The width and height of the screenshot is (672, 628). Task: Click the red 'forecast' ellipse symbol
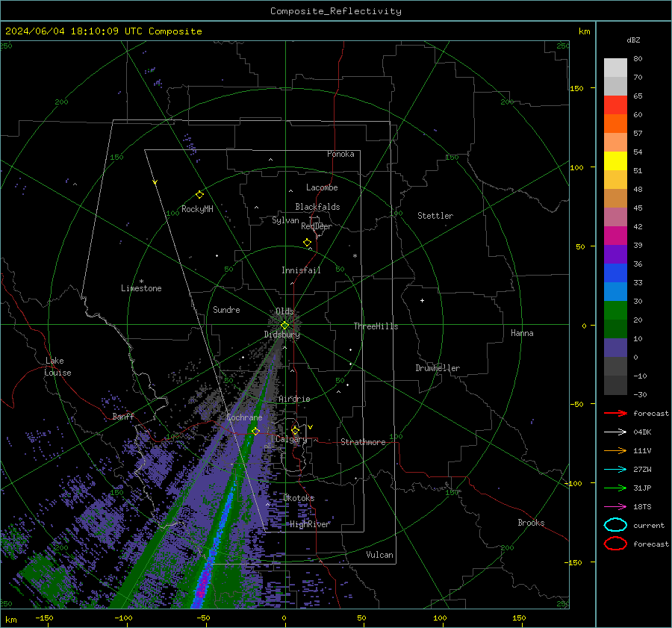click(x=615, y=544)
